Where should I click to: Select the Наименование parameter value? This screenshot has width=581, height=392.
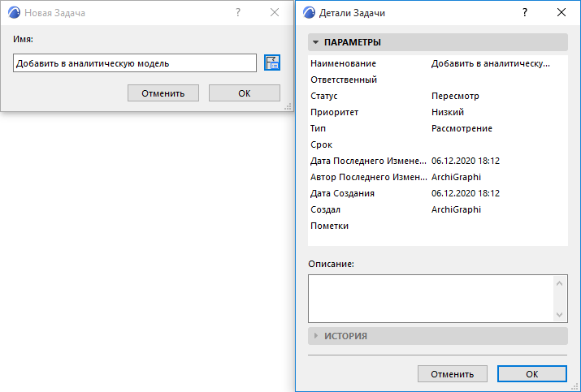tap(490, 63)
